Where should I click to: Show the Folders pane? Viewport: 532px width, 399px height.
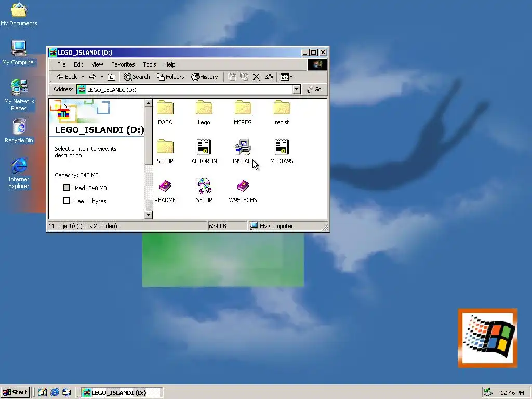tap(170, 77)
